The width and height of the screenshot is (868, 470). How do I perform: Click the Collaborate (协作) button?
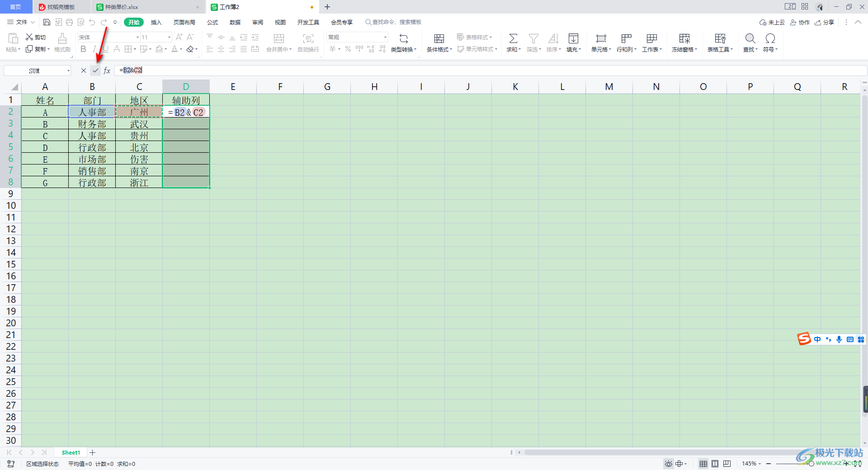(x=800, y=22)
